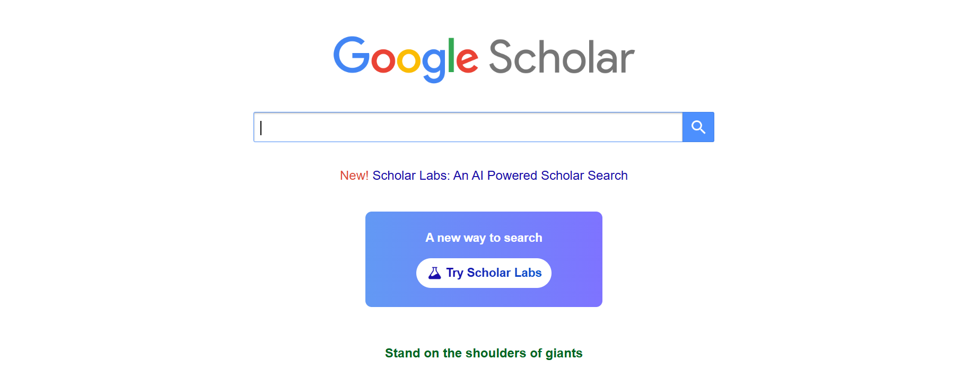Click the red New! label
Viewport: 980px width, 368px height.
tap(354, 176)
